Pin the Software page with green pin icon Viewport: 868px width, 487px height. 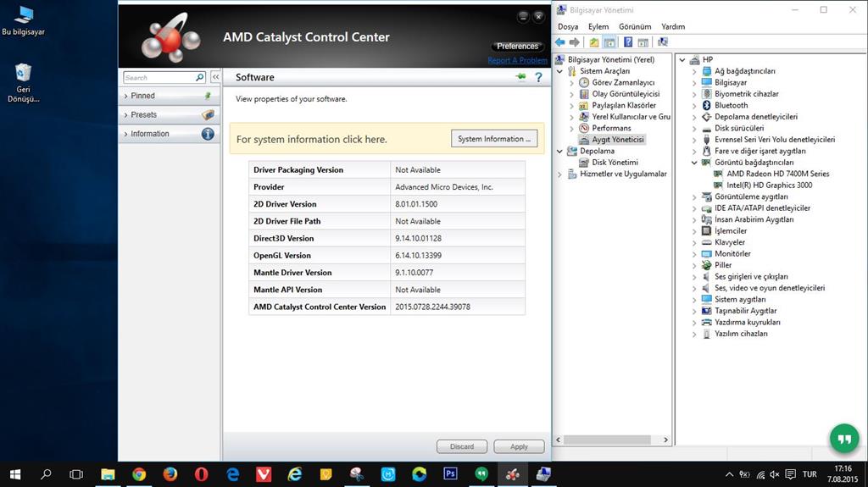520,77
